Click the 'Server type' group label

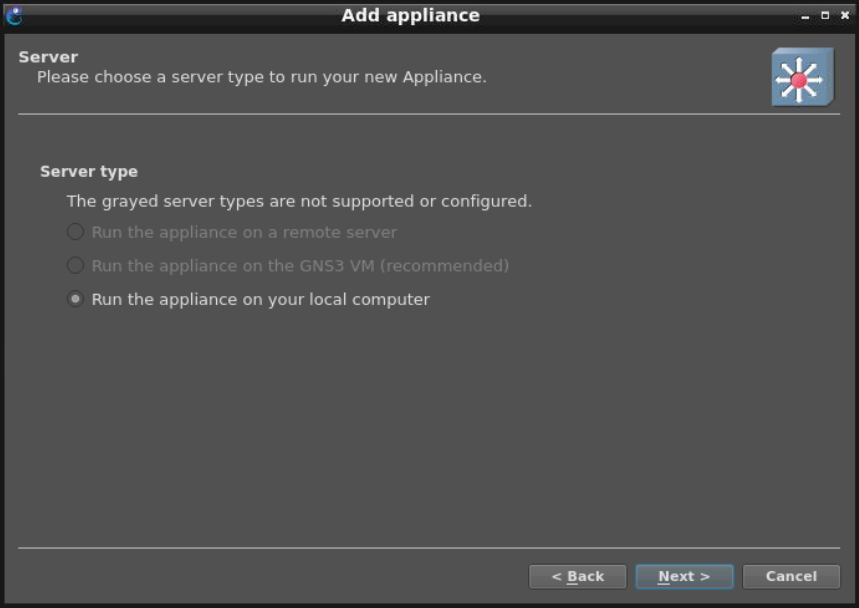pos(89,171)
